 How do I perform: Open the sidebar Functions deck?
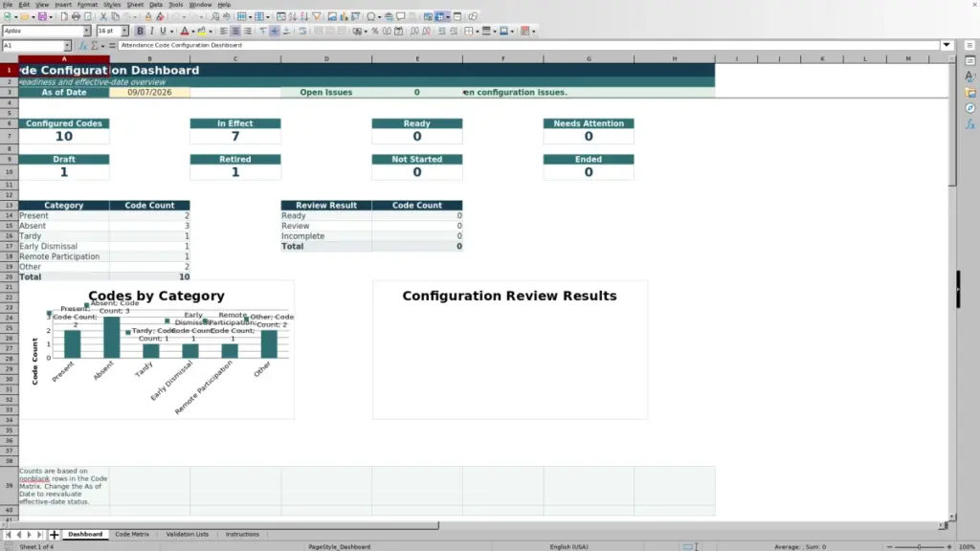pos(970,125)
